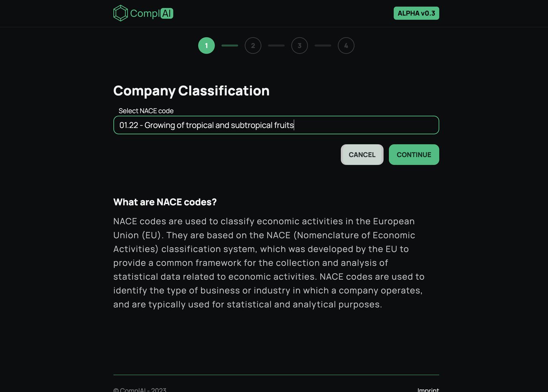Click the What are NACE codes? heading
Image resolution: width=548 pixels, height=392 pixels.
[x=165, y=202]
